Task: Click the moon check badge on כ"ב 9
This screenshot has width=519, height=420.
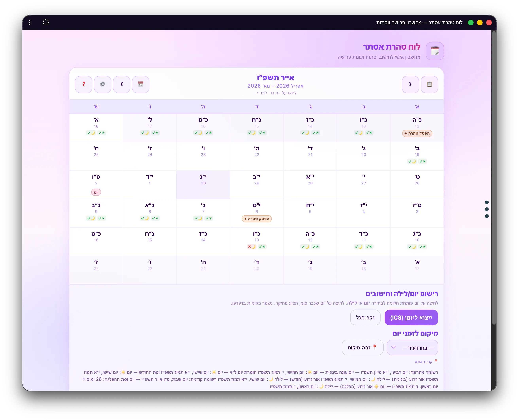Action: (91, 218)
